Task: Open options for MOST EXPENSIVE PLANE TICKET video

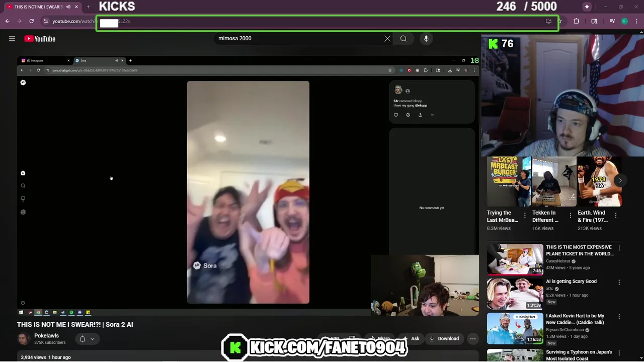Action: (x=619, y=248)
